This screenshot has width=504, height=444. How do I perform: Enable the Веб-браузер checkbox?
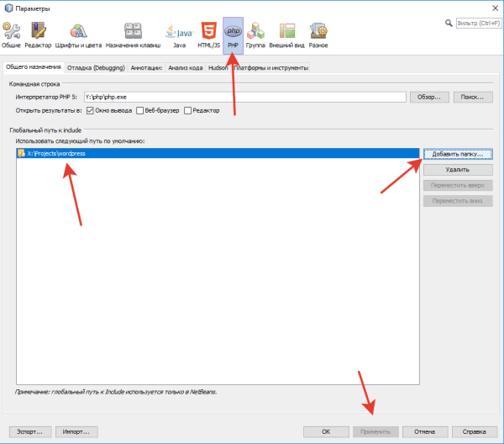(x=140, y=111)
